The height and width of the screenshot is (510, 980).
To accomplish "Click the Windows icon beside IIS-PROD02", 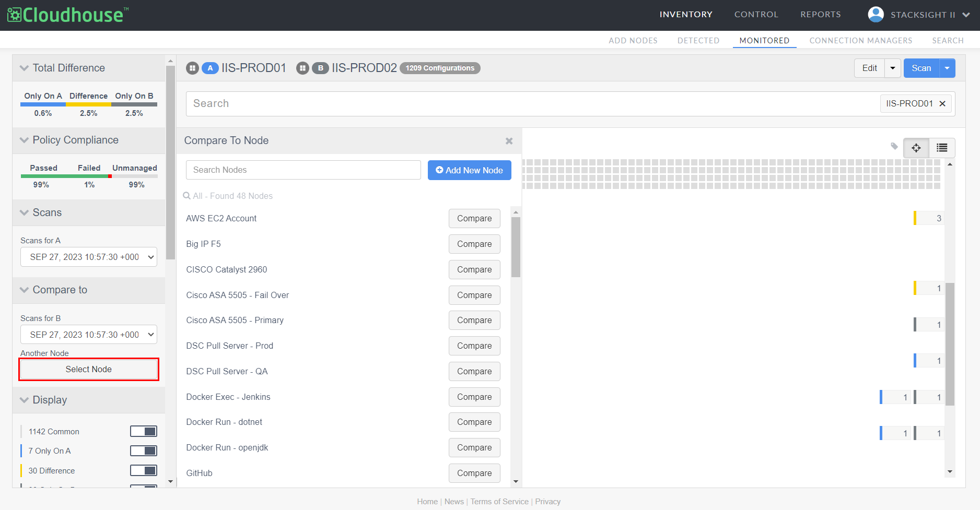I will tap(303, 68).
